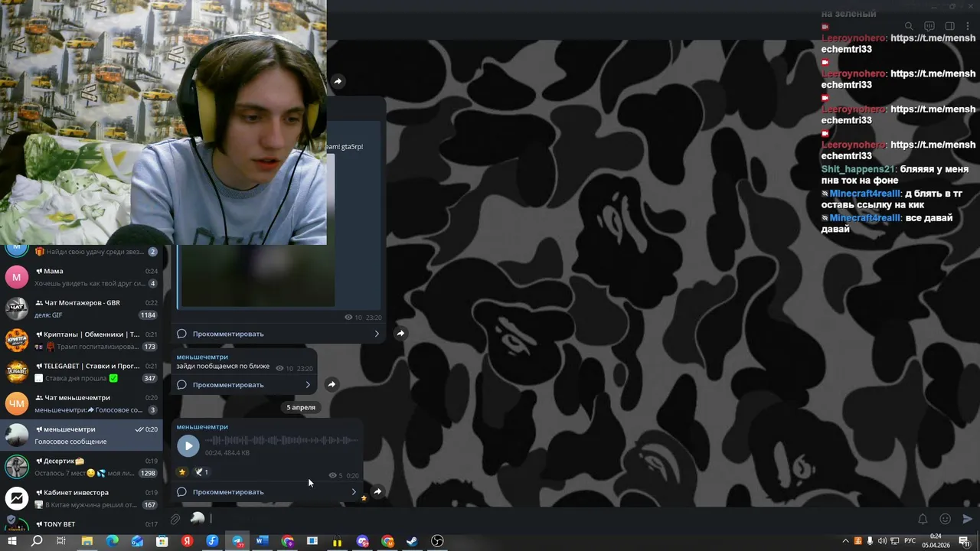This screenshot has width=980, height=551.
Task: Toggle silent broadcast bell icon
Action: [923, 519]
